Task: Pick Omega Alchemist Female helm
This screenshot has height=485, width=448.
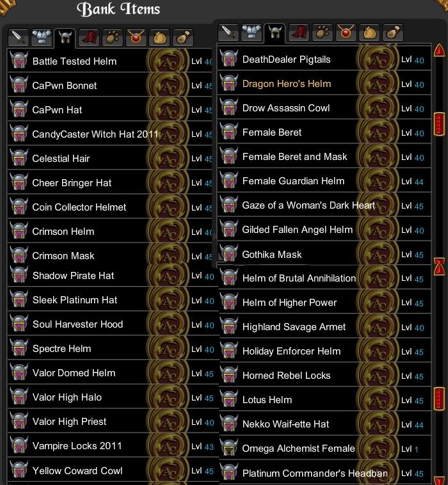Action: (x=325, y=449)
